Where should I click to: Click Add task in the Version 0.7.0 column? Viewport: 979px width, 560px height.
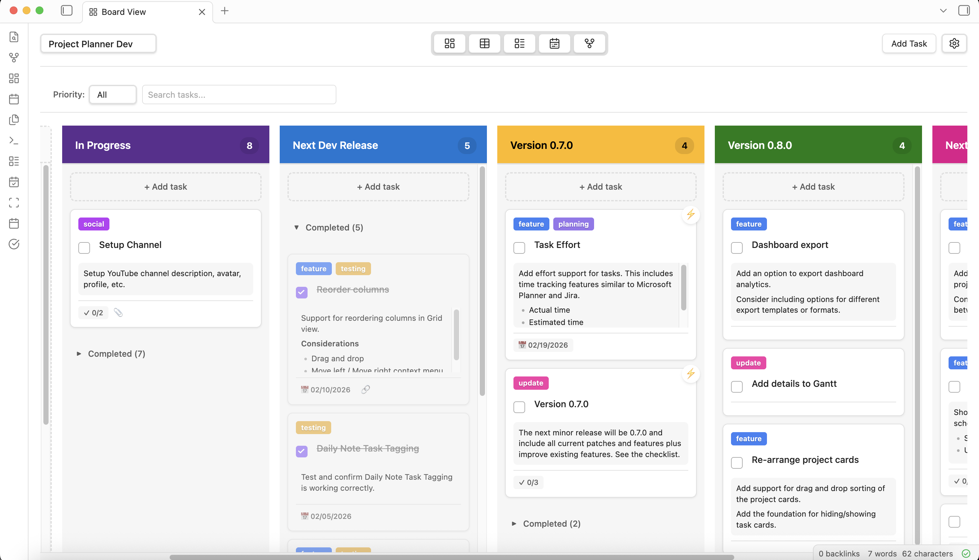click(601, 186)
